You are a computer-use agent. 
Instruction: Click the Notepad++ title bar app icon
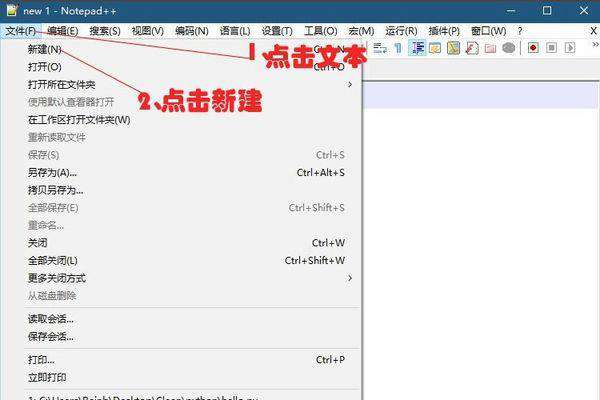point(12,10)
